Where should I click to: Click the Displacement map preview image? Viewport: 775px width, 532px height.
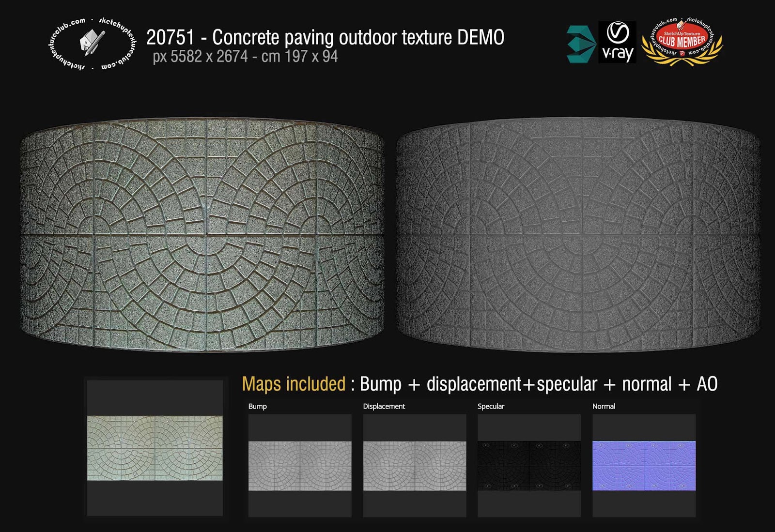[x=414, y=465]
